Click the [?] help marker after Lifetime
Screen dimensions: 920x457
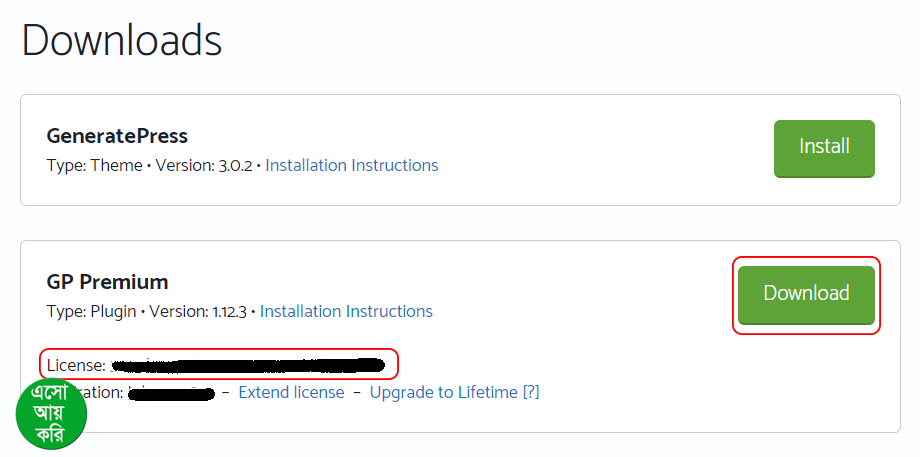tap(530, 392)
